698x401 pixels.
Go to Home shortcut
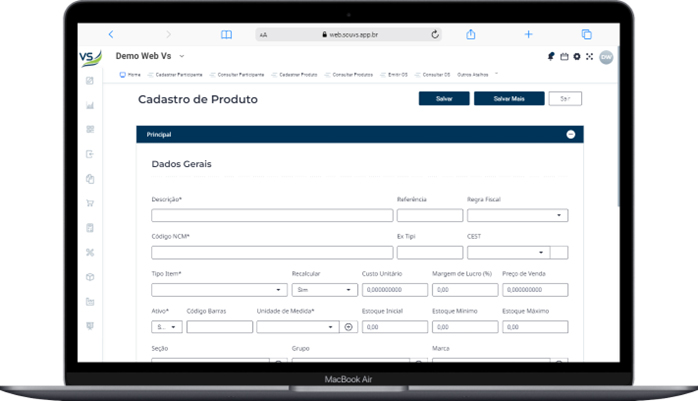click(x=130, y=75)
